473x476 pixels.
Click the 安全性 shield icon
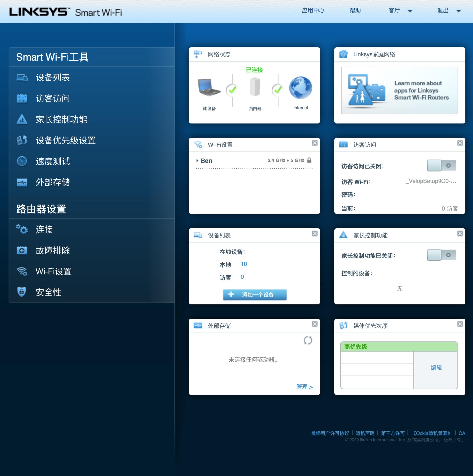pos(22,292)
